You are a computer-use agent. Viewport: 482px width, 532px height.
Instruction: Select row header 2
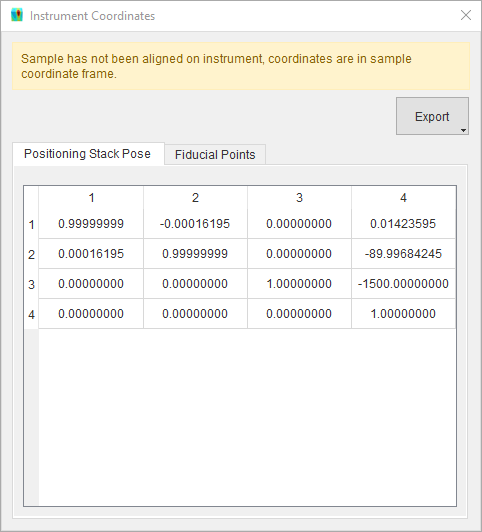[x=31, y=254]
